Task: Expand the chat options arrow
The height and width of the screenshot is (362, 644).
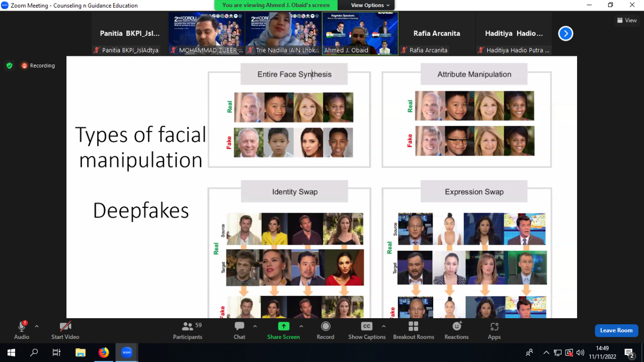Action: pos(255,326)
